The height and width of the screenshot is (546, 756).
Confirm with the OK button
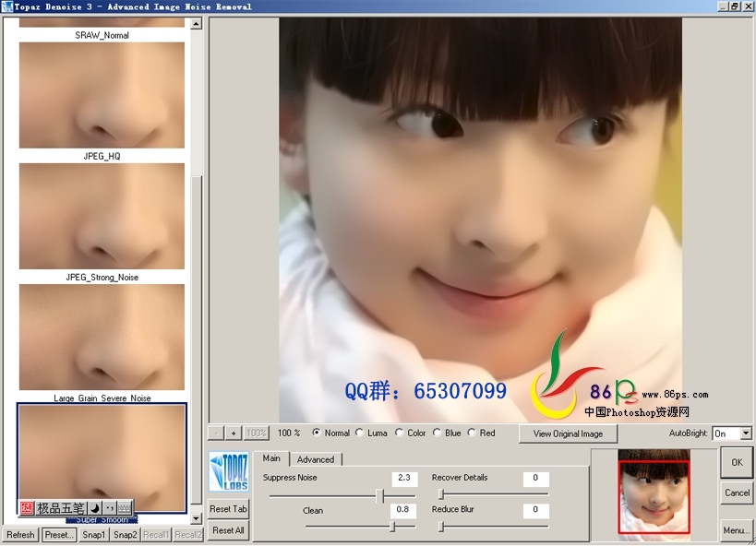coord(737,462)
